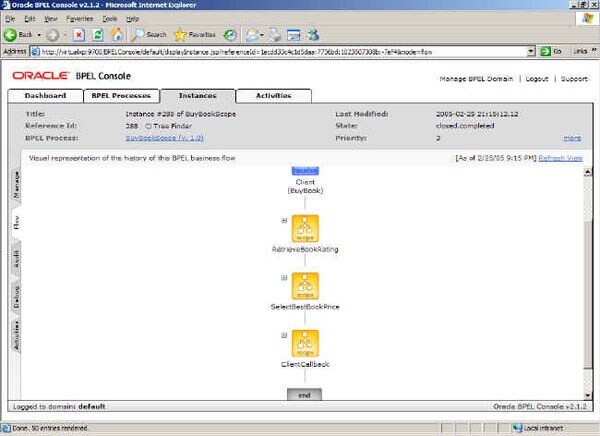Click the Home icon in the toolbar
Viewport: 600px width, 436px height.
(x=117, y=35)
